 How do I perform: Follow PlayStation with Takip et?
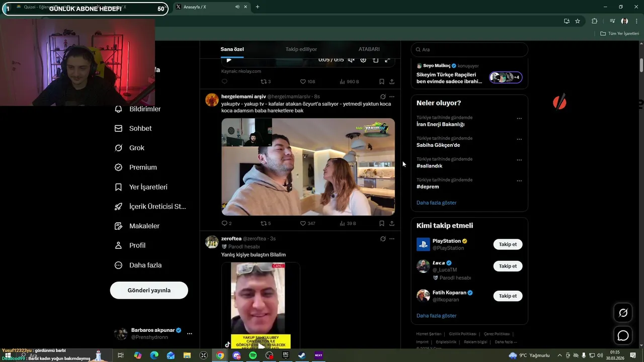tap(508, 244)
